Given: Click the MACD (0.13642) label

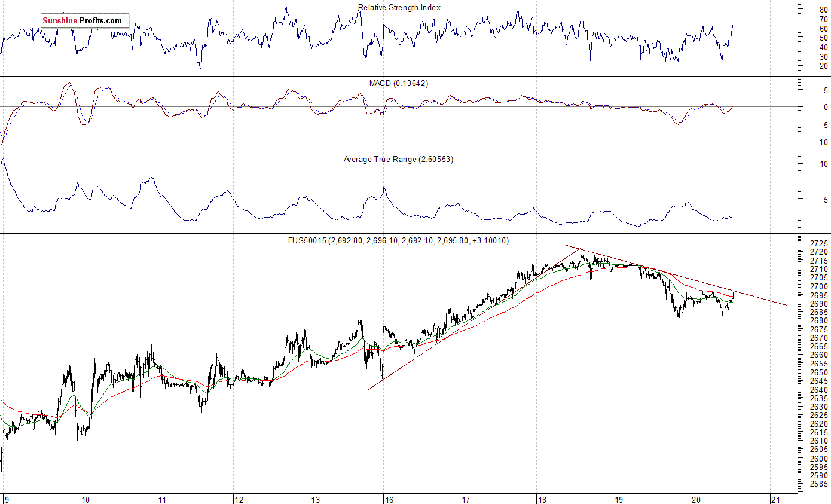Looking at the screenshot, I should (x=399, y=84).
